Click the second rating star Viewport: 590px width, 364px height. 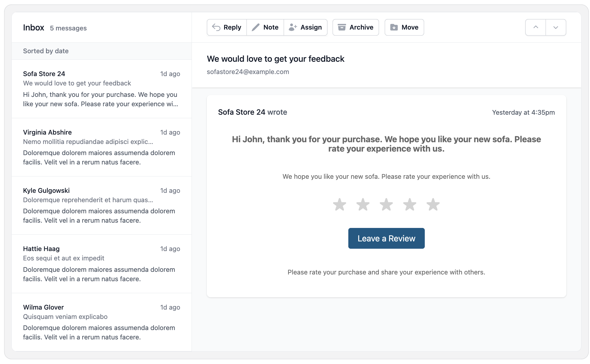[363, 205]
